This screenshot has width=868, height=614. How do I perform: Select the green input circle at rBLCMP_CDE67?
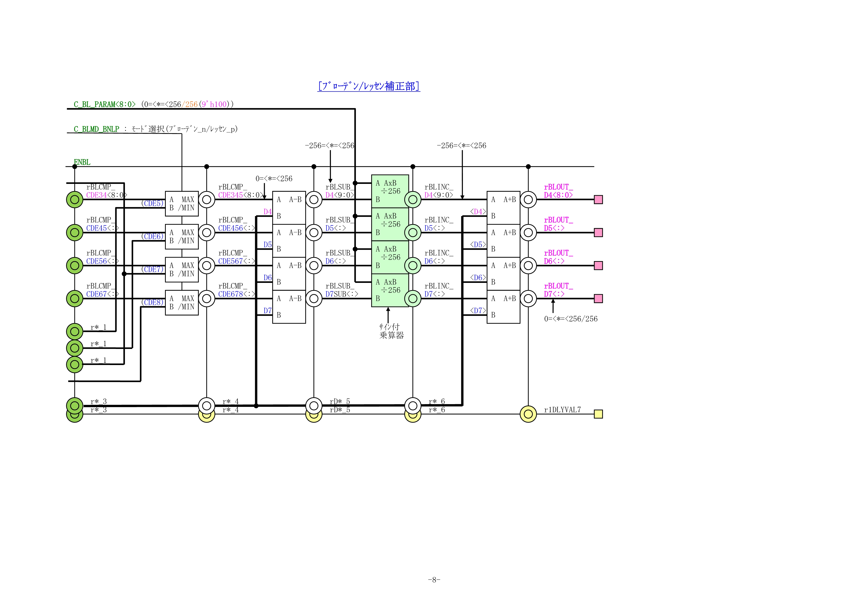point(74,299)
